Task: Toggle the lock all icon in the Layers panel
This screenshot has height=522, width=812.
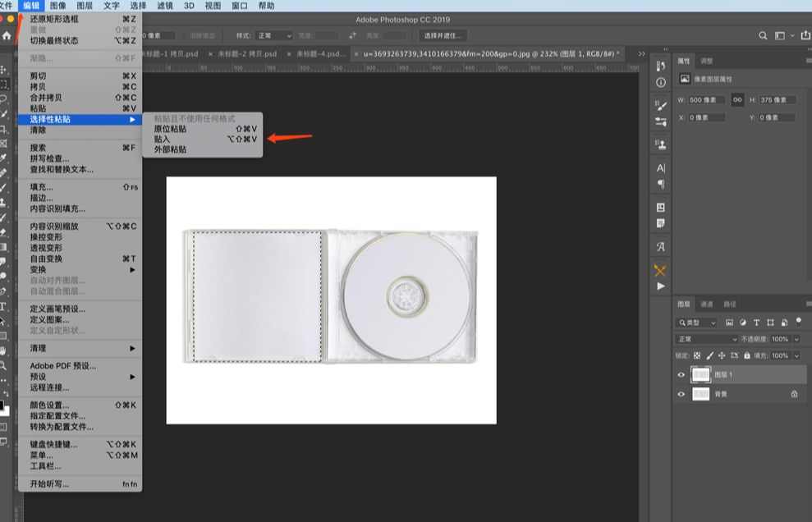Action: click(x=748, y=355)
